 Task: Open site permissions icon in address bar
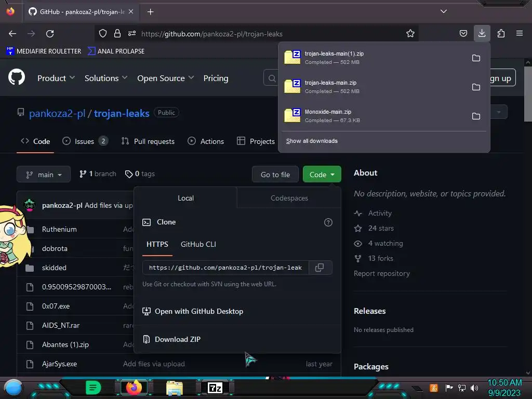pyautogui.click(x=132, y=33)
